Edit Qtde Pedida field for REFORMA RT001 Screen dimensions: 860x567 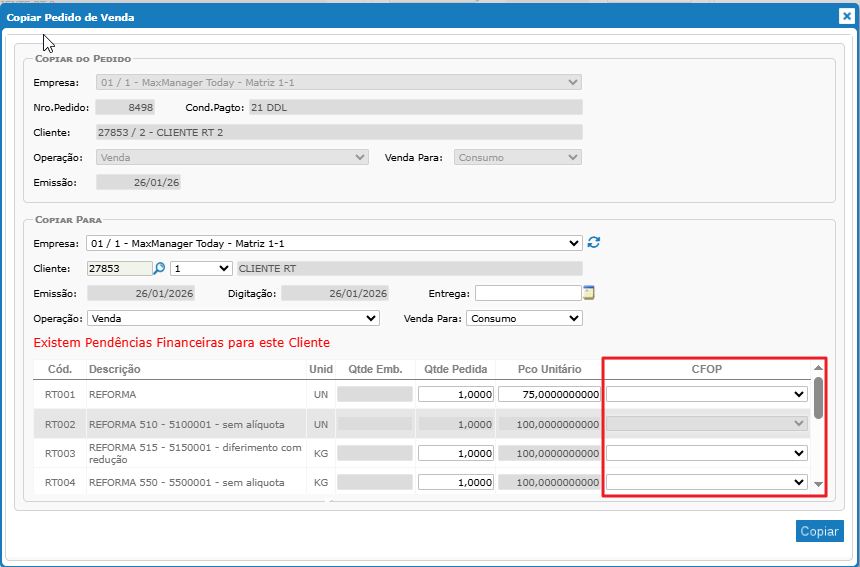pyautogui.click(x=455, y=394)
